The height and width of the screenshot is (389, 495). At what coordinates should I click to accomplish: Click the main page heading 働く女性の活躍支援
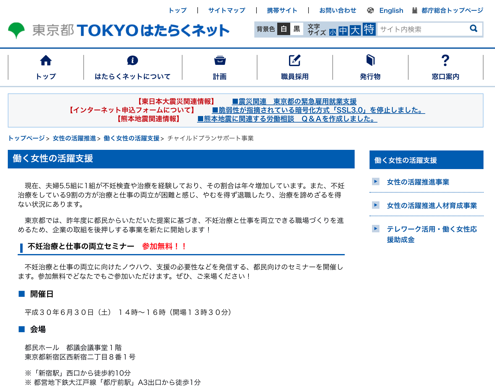(x=53, y=158)
